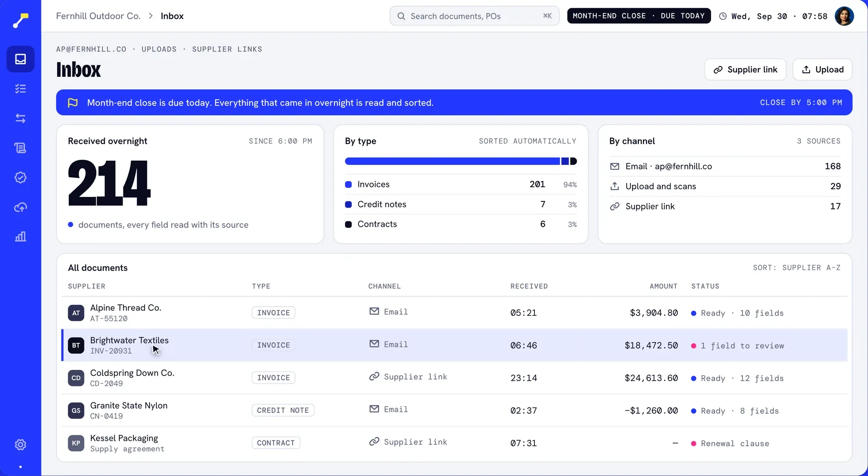Open the reports bar chart icon
Image resolution: width=868 pixels, height=476 pixels.
pos(20,237)
